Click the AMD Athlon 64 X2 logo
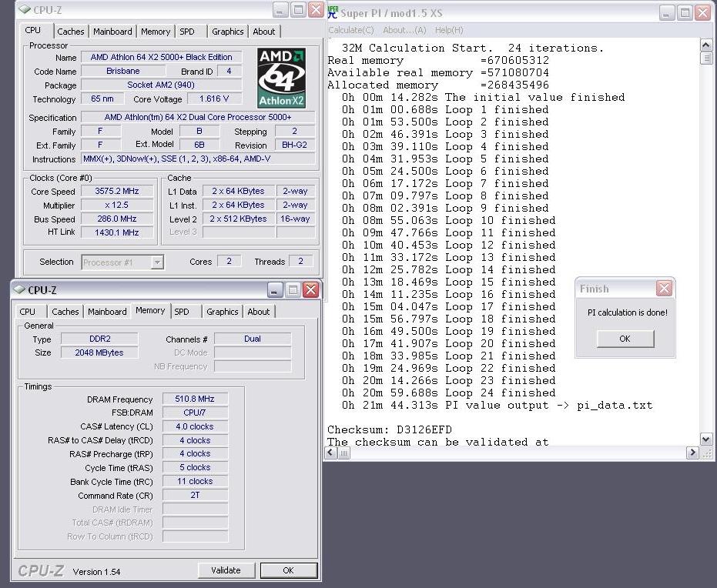Screen dimensions: 717x588 tap(281, 78)
